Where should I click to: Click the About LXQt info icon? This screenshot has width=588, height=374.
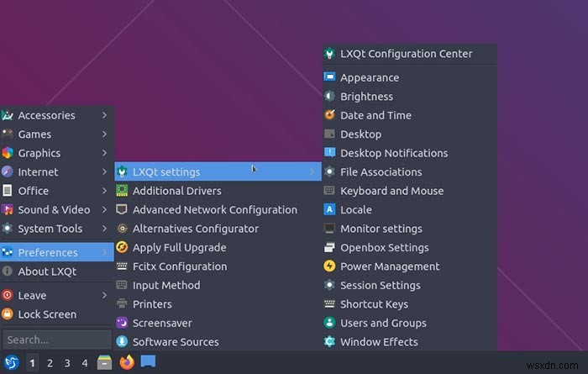[x=8, y=271]
